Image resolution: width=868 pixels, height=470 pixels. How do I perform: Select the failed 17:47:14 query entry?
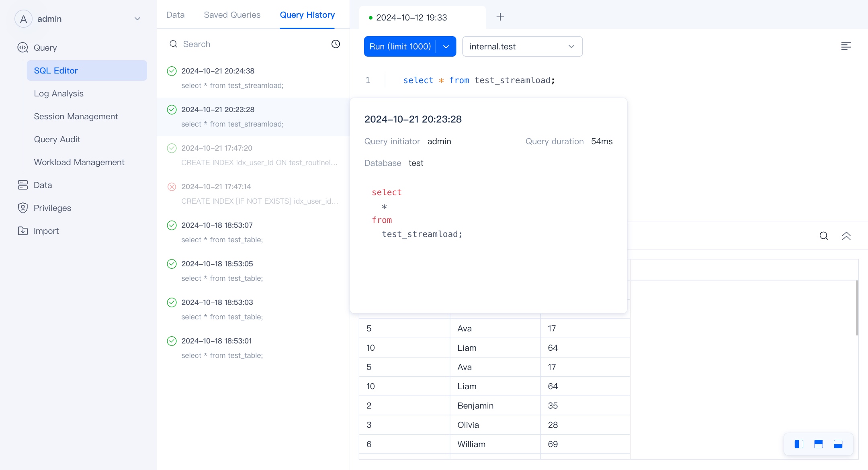point(253,194)
